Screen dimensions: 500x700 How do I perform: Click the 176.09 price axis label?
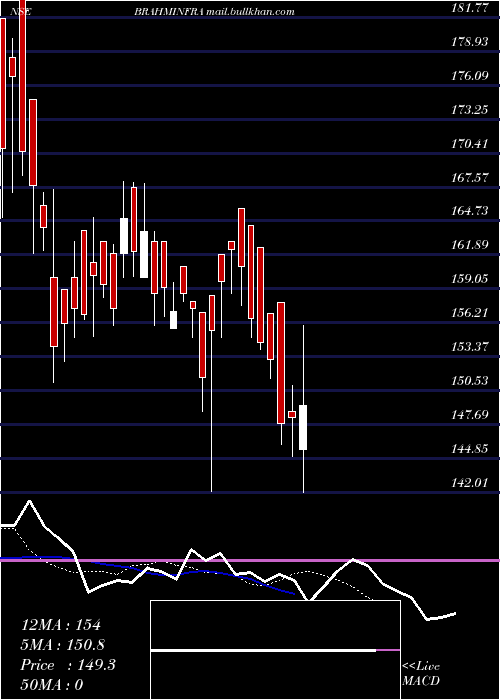[x=469, y=75]
